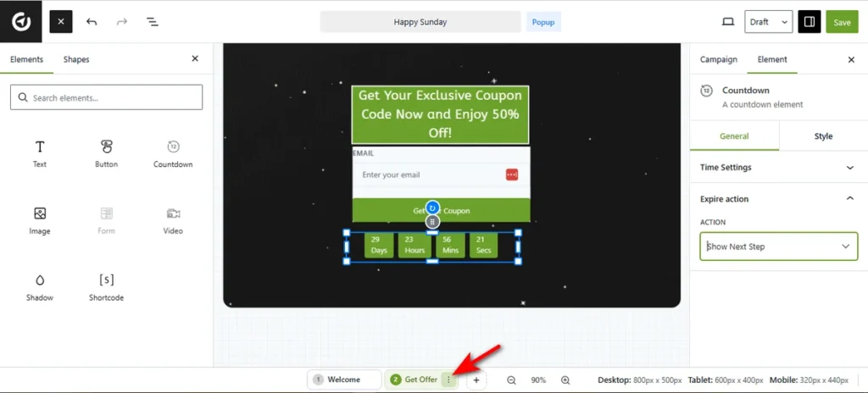Open the Get Offer step options menu
This screenshot has width=868, height=393.
click(x=448, y=379)
